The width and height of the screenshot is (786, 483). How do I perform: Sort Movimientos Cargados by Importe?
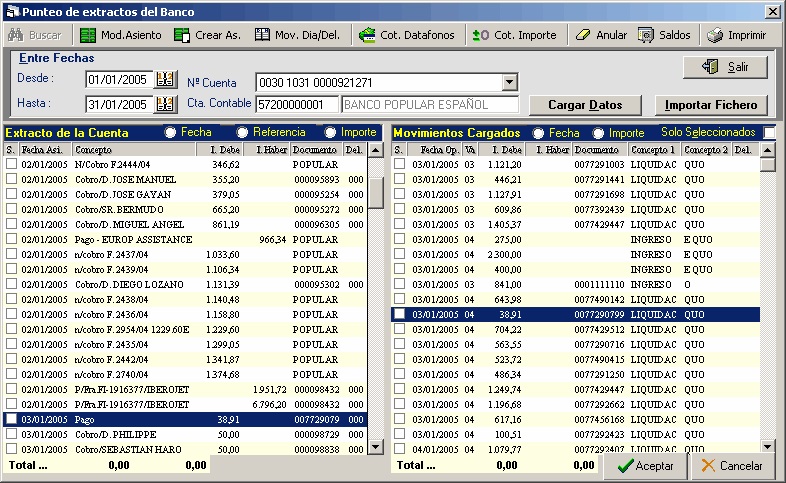pyautogui.click(x=598, y=133)
